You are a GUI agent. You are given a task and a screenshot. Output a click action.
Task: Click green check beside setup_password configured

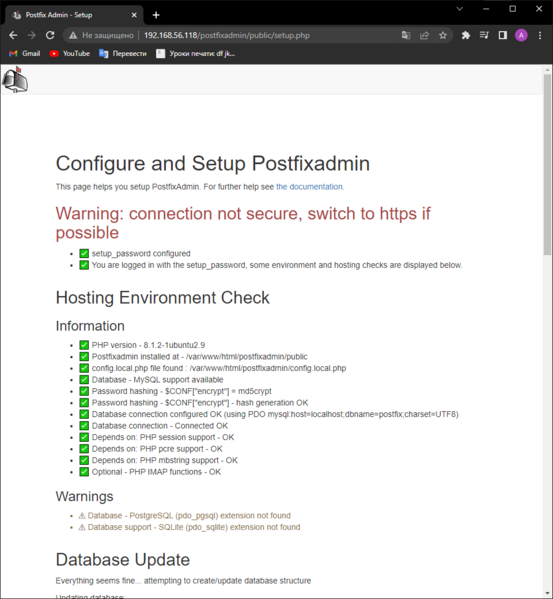pos(84,254)
